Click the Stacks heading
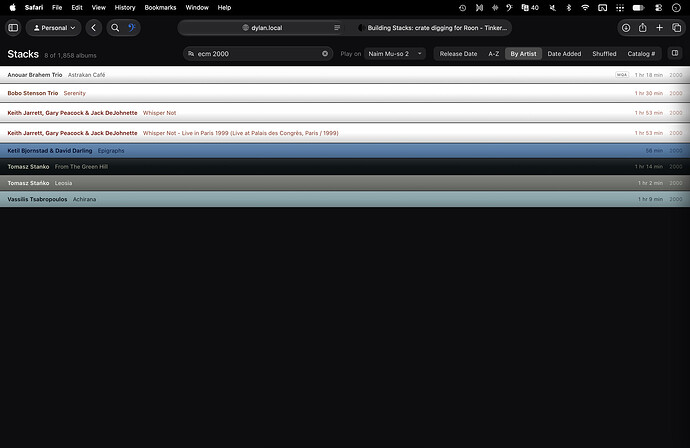 [x=23, y=54]
